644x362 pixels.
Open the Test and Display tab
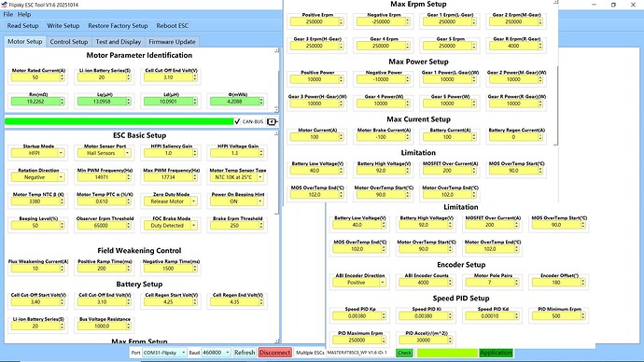pyautogui.click(x=119, y=42)
